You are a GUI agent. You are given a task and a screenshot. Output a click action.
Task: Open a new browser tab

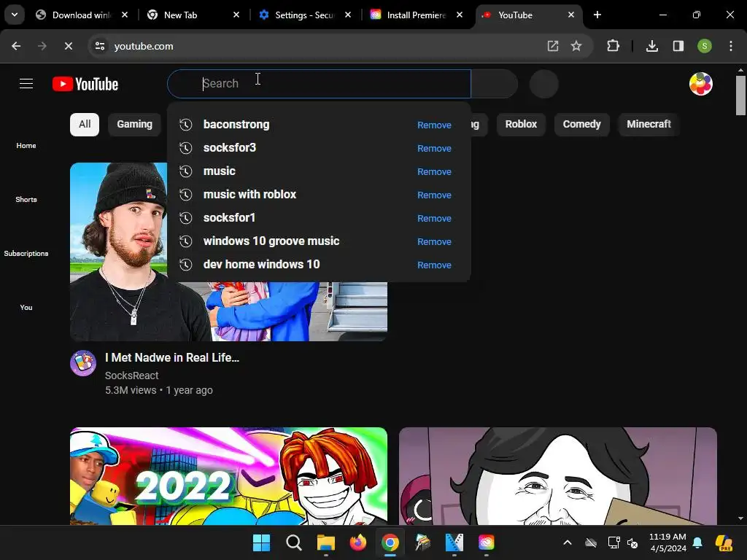597,15
